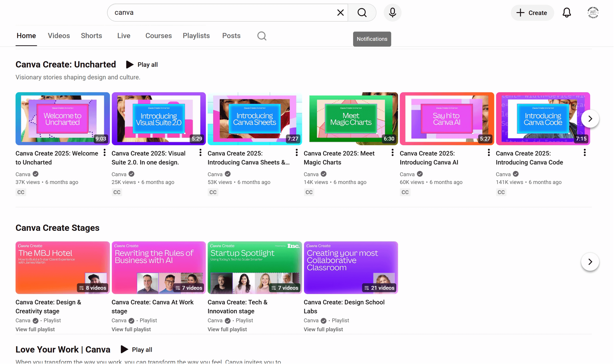Image resolution: width=614 pixels, height=364 pixels.
Task: Open the Meet Magic Charts video thumbnail
Action: pyautogui.click(x=351, y=119)
